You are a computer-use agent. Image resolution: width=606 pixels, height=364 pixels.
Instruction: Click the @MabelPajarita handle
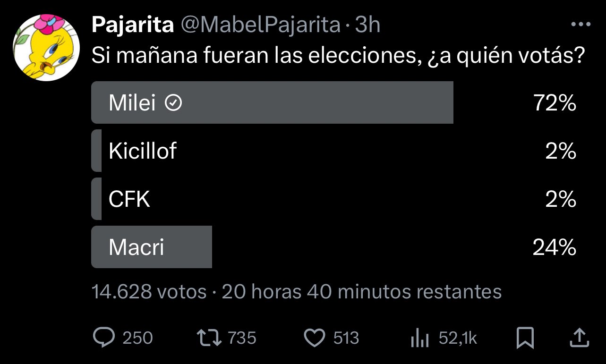click(261, 25)
